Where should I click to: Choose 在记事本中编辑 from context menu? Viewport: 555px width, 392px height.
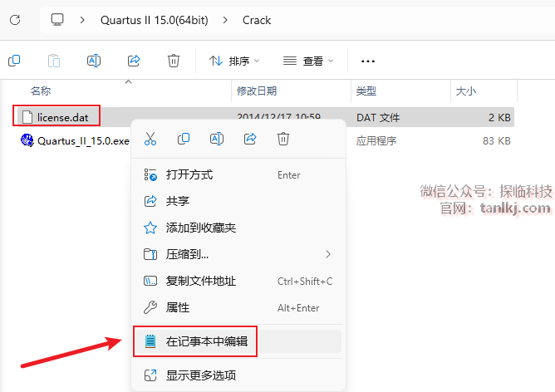pos(238,341)
